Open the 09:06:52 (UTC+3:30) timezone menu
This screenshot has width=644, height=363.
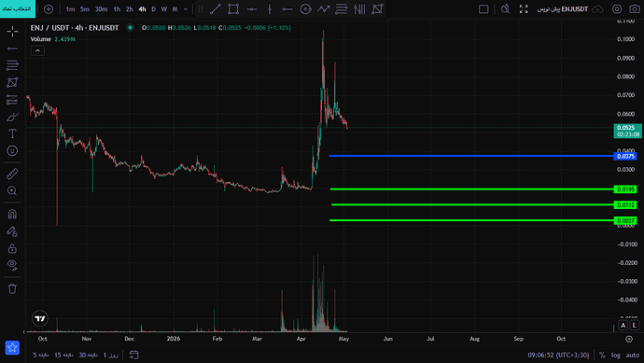tap(558, 355)
